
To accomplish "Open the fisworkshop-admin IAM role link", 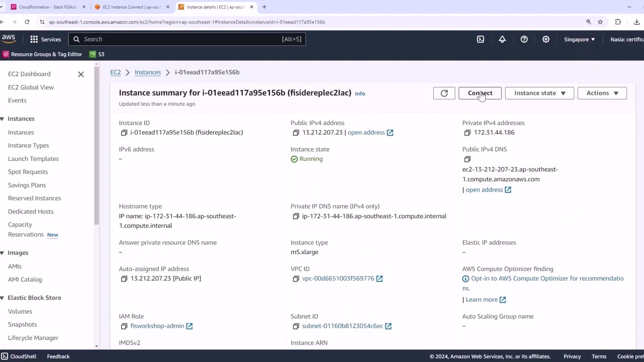I will [157, 326].
